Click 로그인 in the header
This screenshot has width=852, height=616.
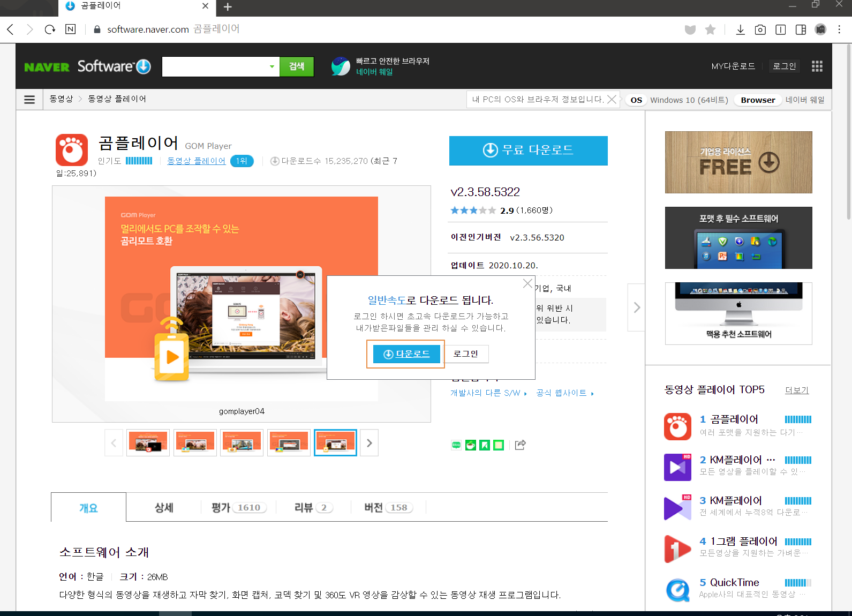(785, 66)
